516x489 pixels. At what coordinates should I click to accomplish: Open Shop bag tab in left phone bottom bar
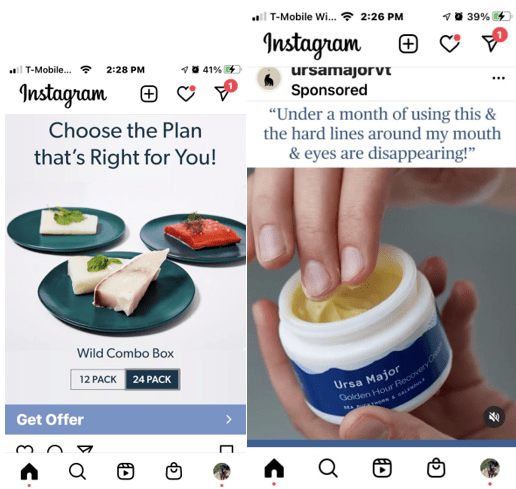tap(174, 471)
